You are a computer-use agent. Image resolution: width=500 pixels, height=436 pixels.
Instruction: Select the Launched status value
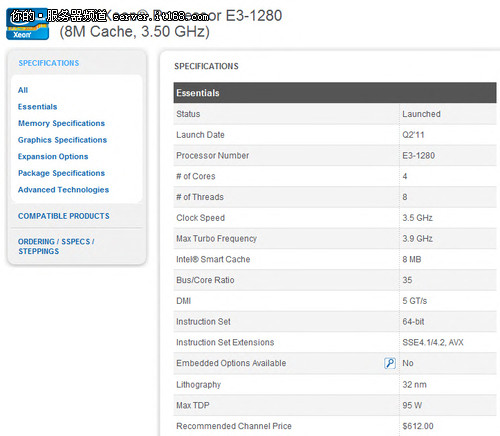pyautogui.click(x=421, y=114)
